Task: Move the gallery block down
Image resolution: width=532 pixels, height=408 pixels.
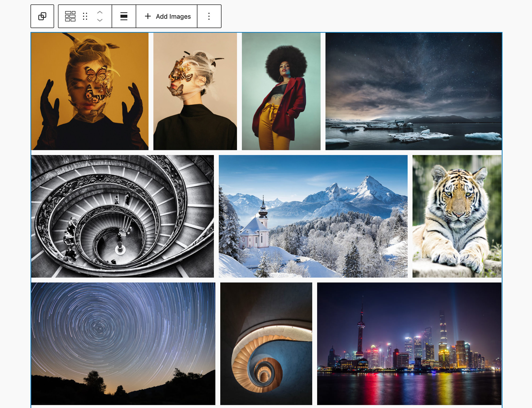Action: 100,20
